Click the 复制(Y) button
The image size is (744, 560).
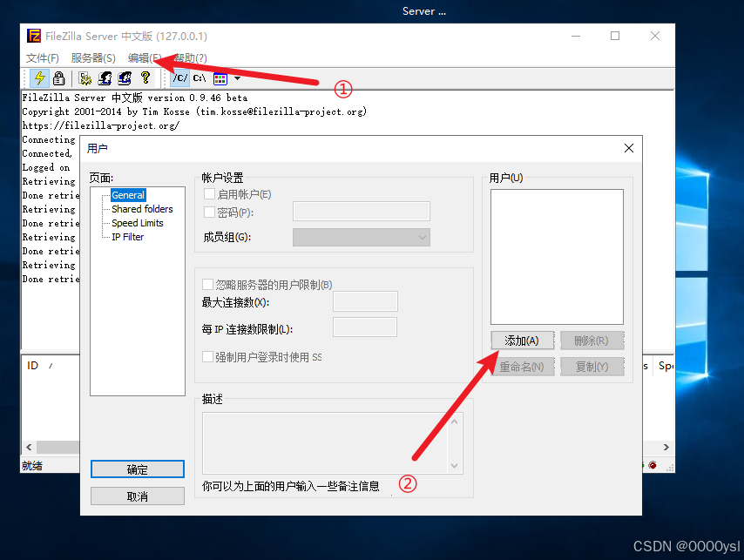coord(592,367)
